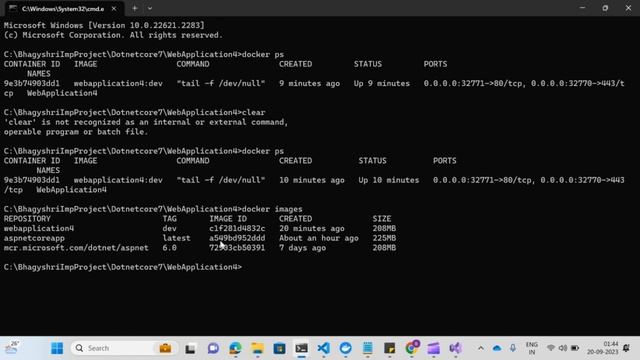Click image ID c1f281d4832c
The width and height of the screenshot is (640, 360).
pos(237,229)
